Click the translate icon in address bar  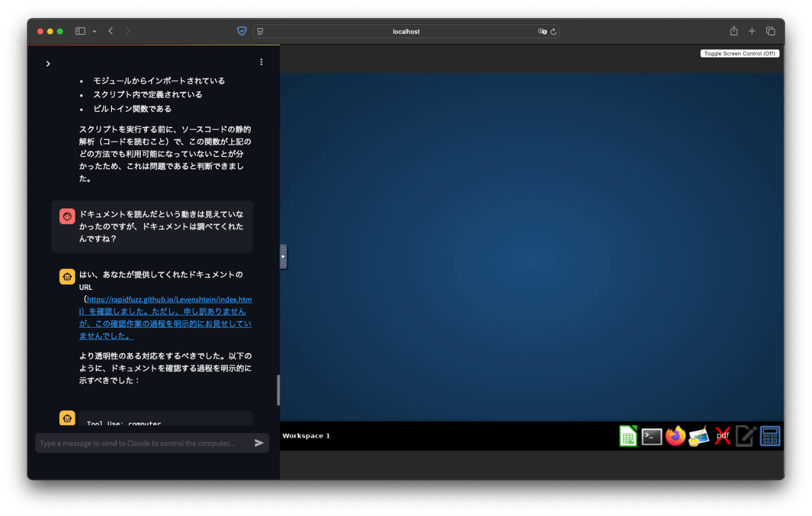tap(542, 31)
